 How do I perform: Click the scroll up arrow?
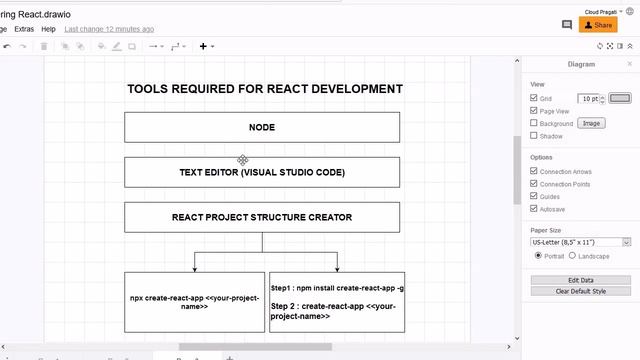tap(517, 61)
